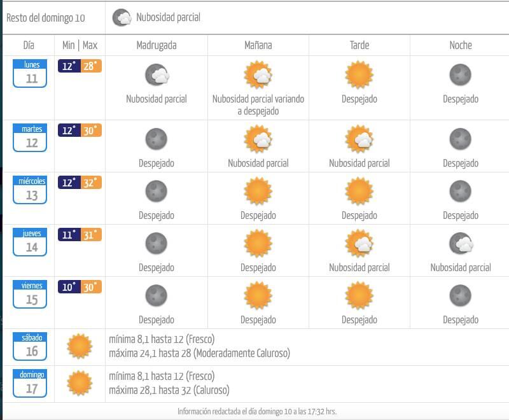This screenshot has height=420, width=509.
Task: Click the Madrugada column header
Action: tap(157, 45)
